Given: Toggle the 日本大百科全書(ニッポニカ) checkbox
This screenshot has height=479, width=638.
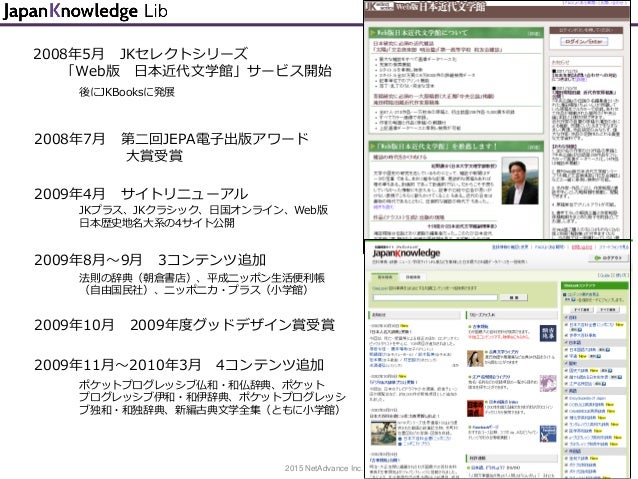Looking at the screenshot, I should click(566, 325).
